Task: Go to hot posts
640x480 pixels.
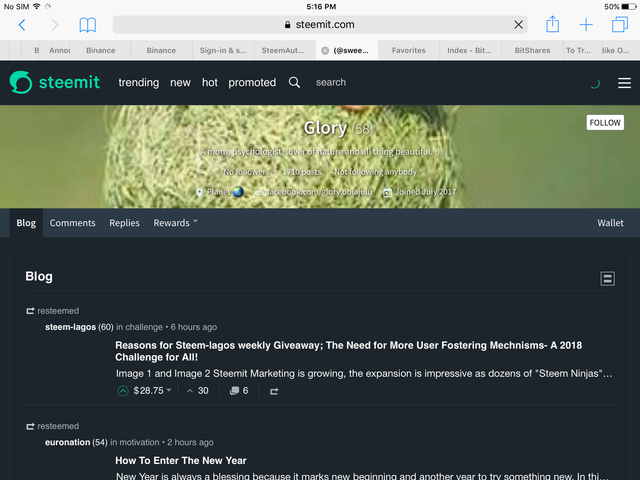Action: [210, 82]
